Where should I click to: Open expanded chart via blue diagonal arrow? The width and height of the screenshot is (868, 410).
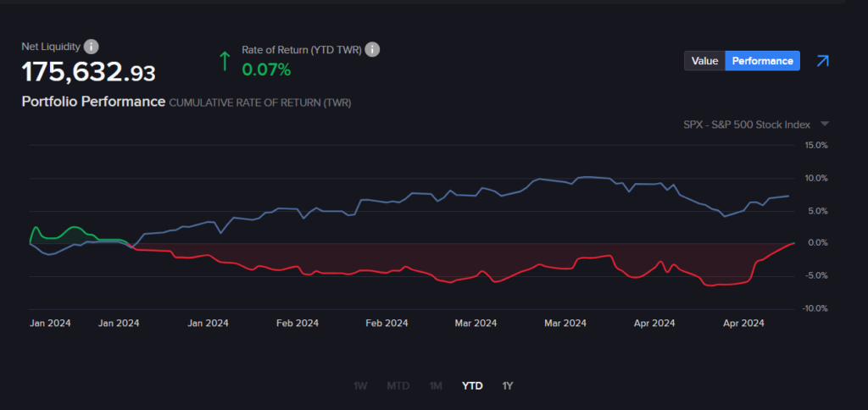click(821, 61)
